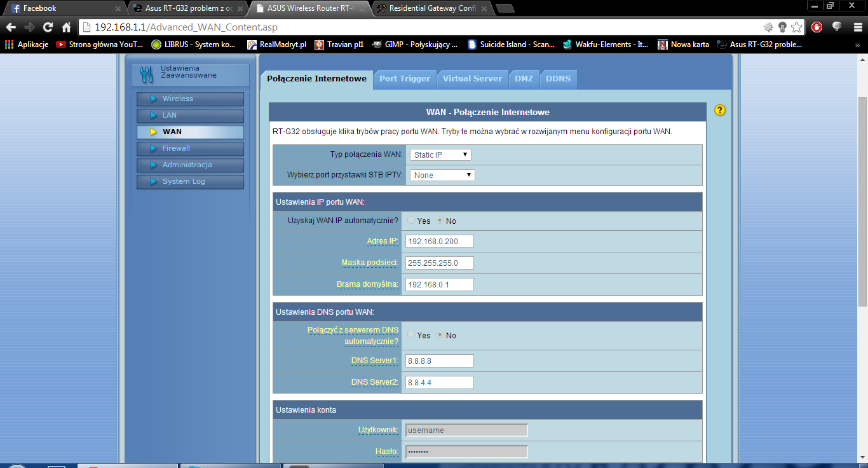Open the Nowa karta bookmark
This screenshot has height=468, width=868.
[x=684, y=45]
